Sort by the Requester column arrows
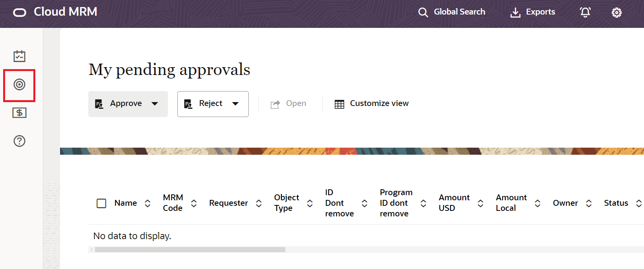This screenshot has height=269, width=644. (x=259, y=203)
